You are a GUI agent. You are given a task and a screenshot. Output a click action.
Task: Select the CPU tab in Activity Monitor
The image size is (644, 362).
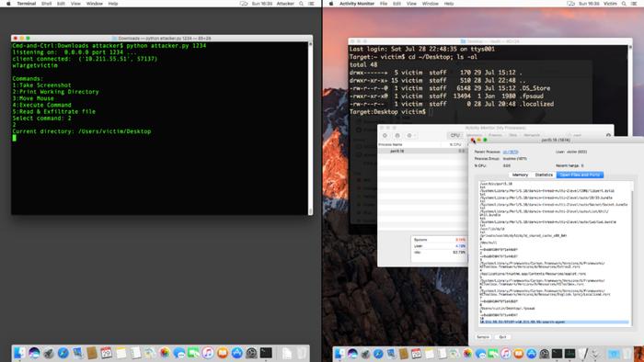(x=454, y=135)
